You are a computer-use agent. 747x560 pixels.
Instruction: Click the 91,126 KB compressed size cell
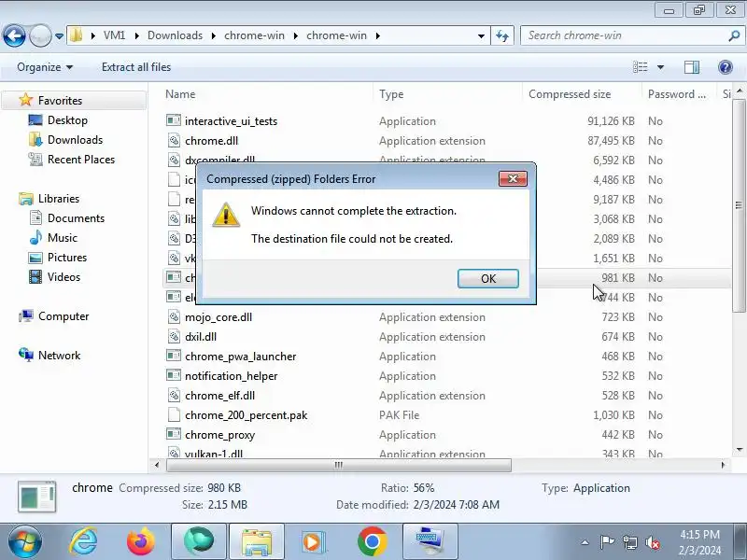click(x=611, y=121)
